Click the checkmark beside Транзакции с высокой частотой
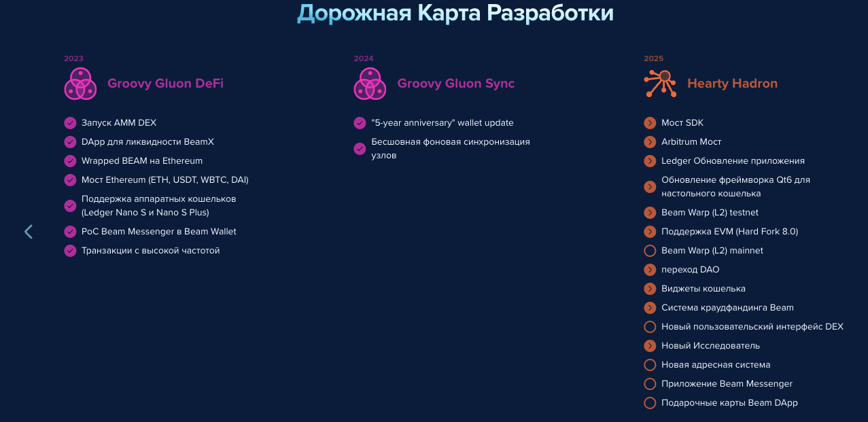 click(x=70, y=251)
